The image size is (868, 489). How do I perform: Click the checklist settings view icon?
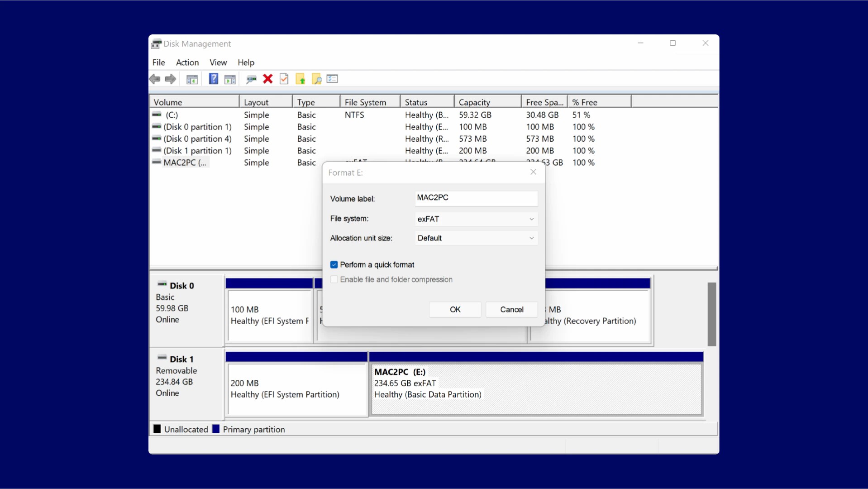click(333, 79)
